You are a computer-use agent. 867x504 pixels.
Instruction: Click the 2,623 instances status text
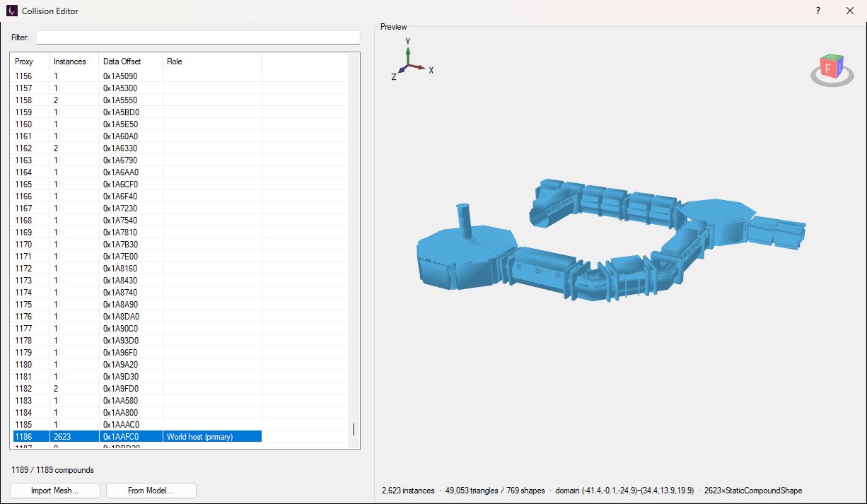408,491
